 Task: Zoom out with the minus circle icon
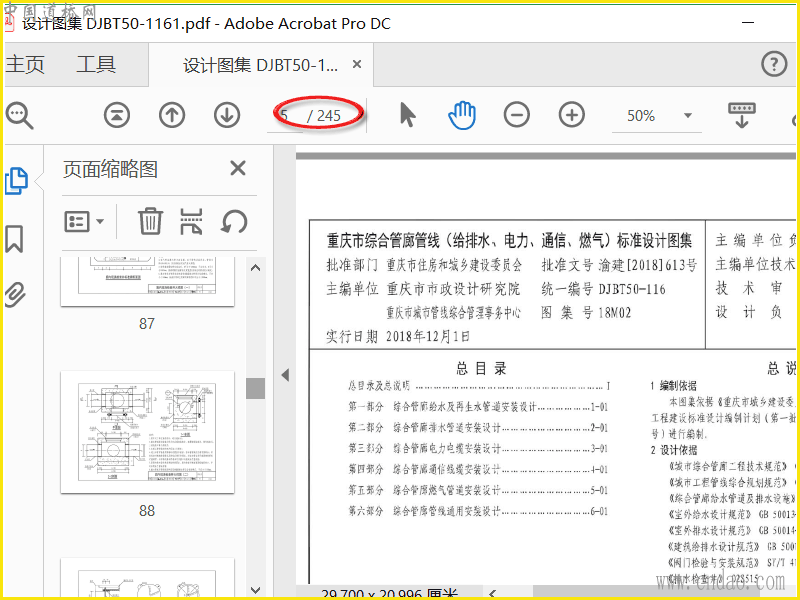516,115
